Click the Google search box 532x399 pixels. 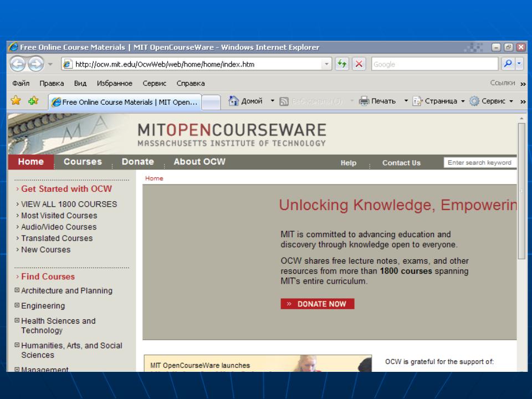pos(434,64)
